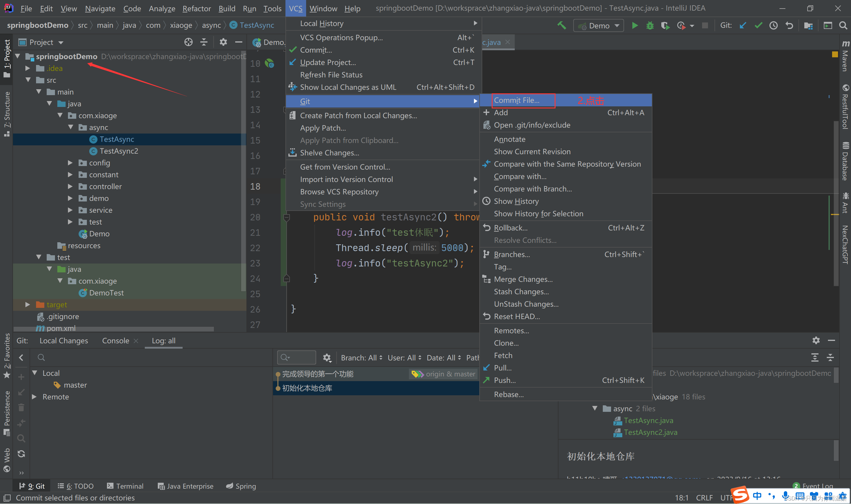Click the Git log text search field

[300, 358]
